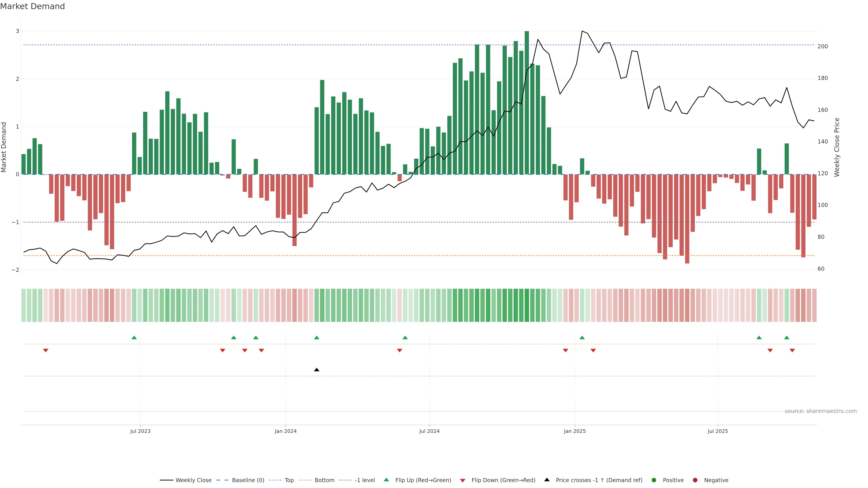Toggle the -1 level legend entry
Viewport: 868px width, 488px height.
[365, 480]
